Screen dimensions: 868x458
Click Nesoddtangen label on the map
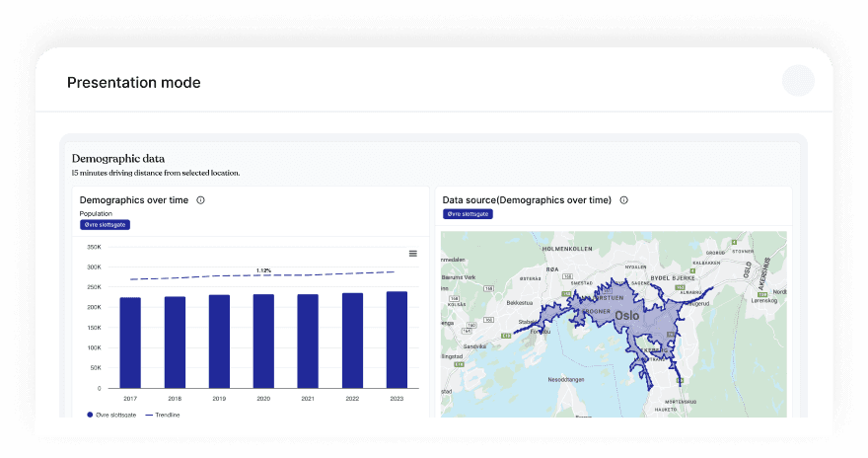[x=566, y=380]
